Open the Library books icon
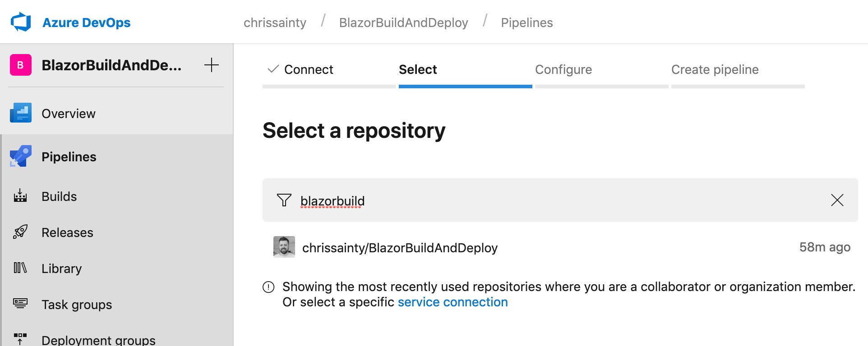 point(20,268)
